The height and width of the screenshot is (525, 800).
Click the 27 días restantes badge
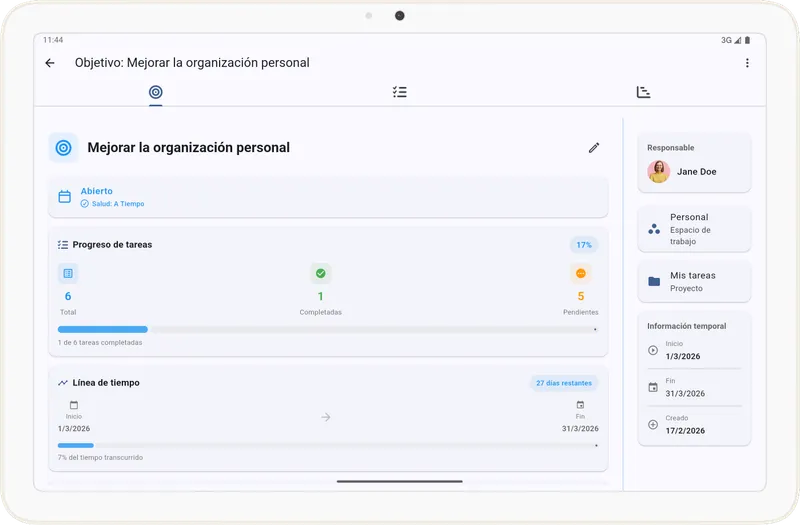(564, 383)
